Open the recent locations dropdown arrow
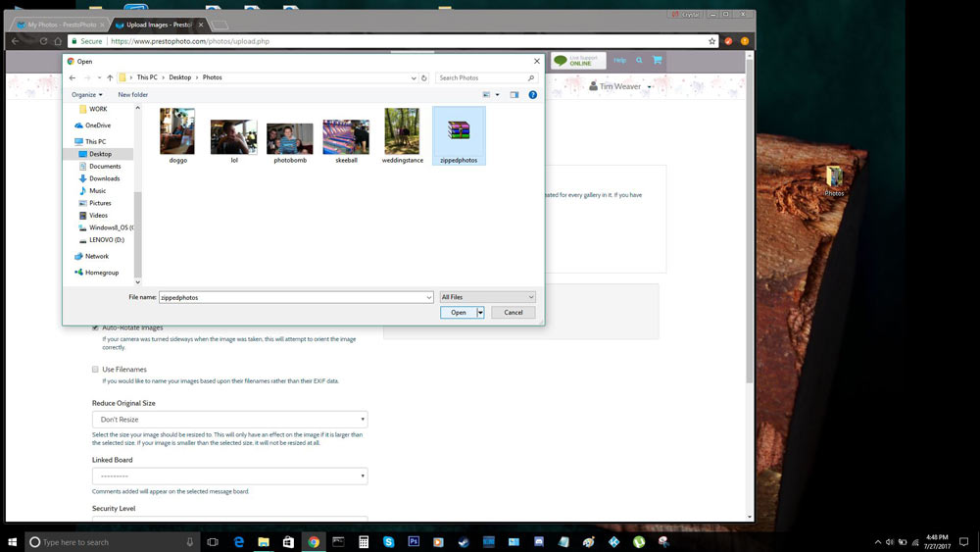Image resolution: width=980 pixels, height=552 pixels. [99, 77]
